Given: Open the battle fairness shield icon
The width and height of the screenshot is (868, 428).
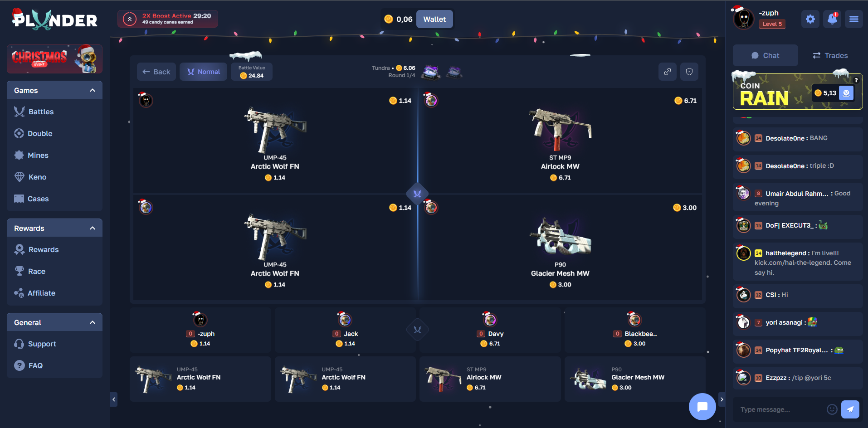Looking at the screenshot, I should point(689,72).
